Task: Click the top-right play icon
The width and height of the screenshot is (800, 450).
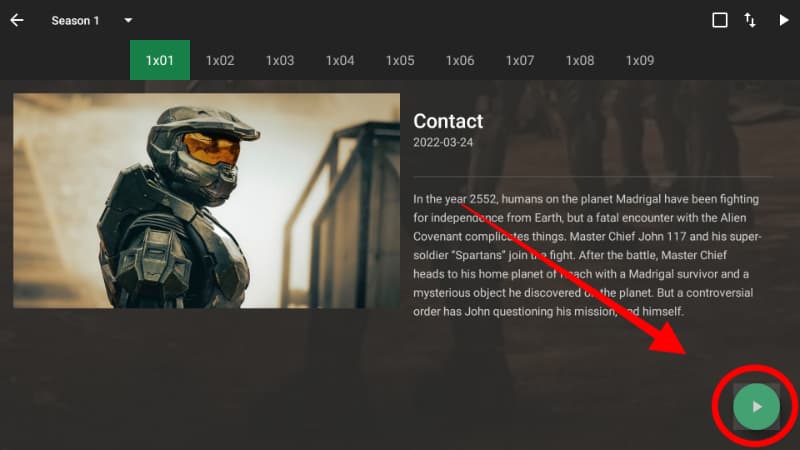Action: [784, 20]
